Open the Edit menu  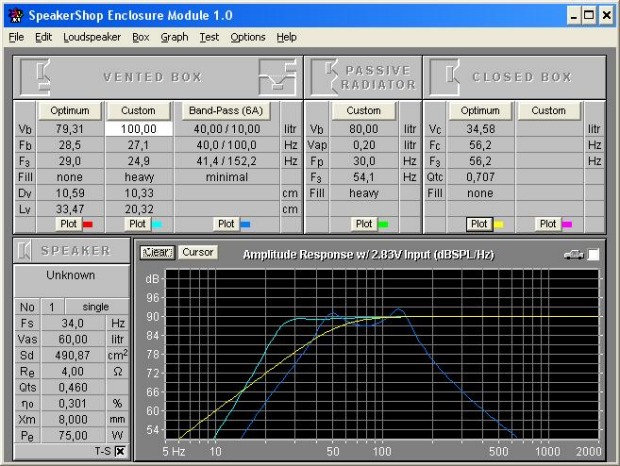click(43, 37)
